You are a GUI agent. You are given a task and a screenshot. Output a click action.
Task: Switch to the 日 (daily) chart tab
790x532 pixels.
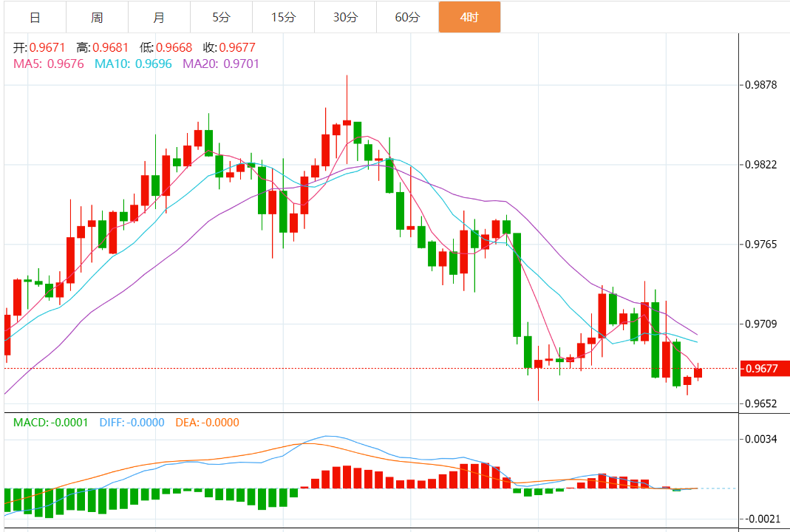coord(35,17)
